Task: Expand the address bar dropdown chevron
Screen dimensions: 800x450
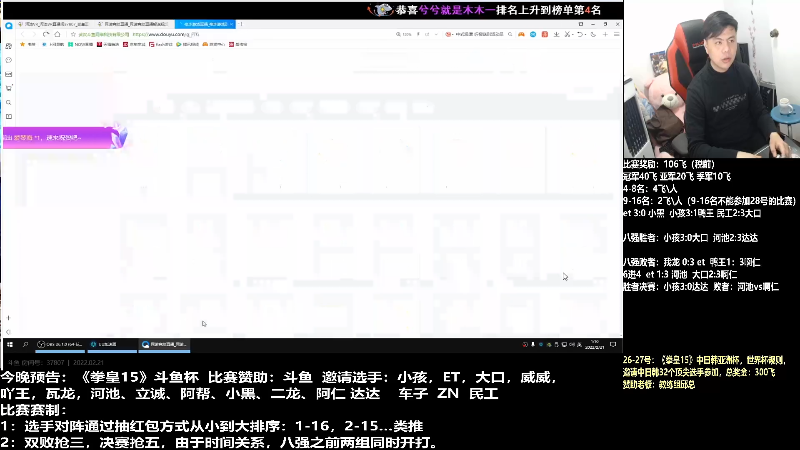Action: click(436, 34)
